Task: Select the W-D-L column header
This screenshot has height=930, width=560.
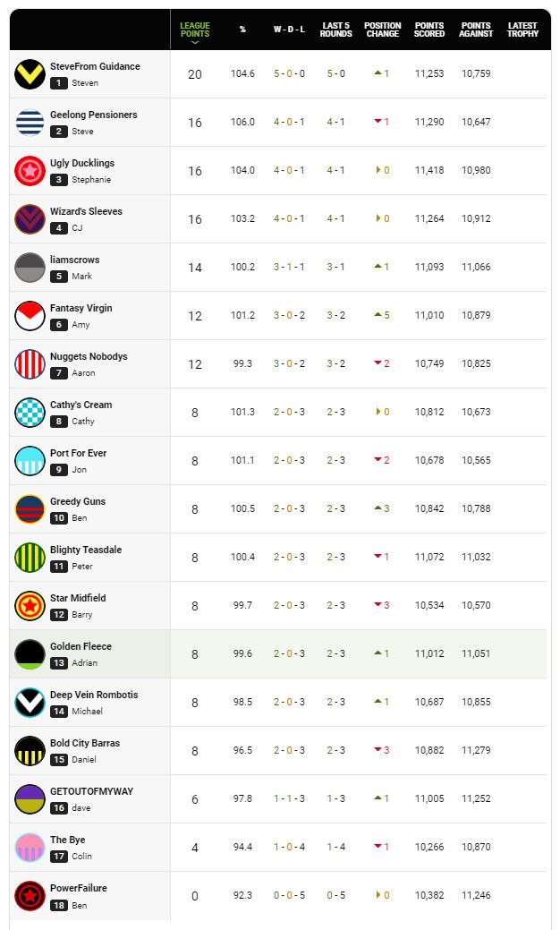Action: (289, 30)
